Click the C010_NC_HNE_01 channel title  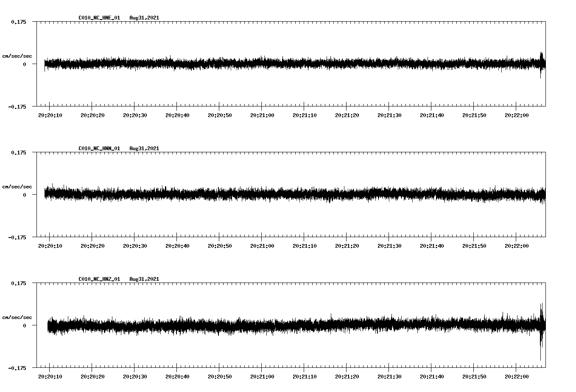point(99,18)
